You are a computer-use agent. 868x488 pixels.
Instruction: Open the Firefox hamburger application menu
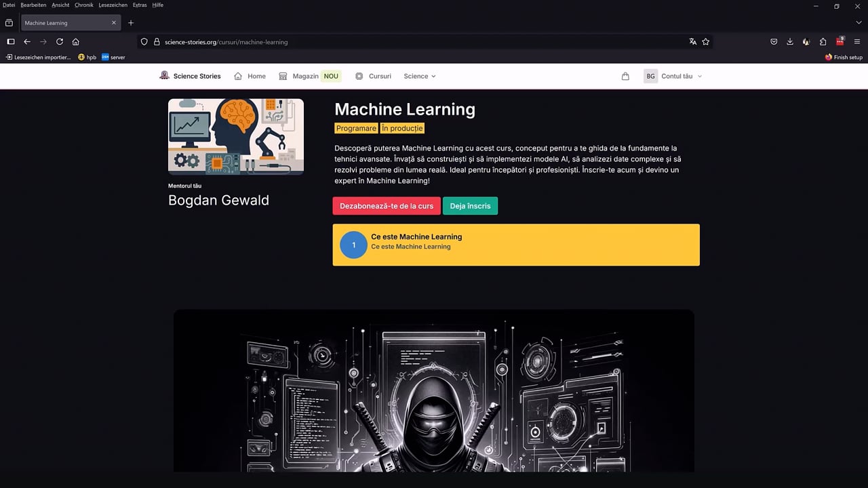[857, 41]
